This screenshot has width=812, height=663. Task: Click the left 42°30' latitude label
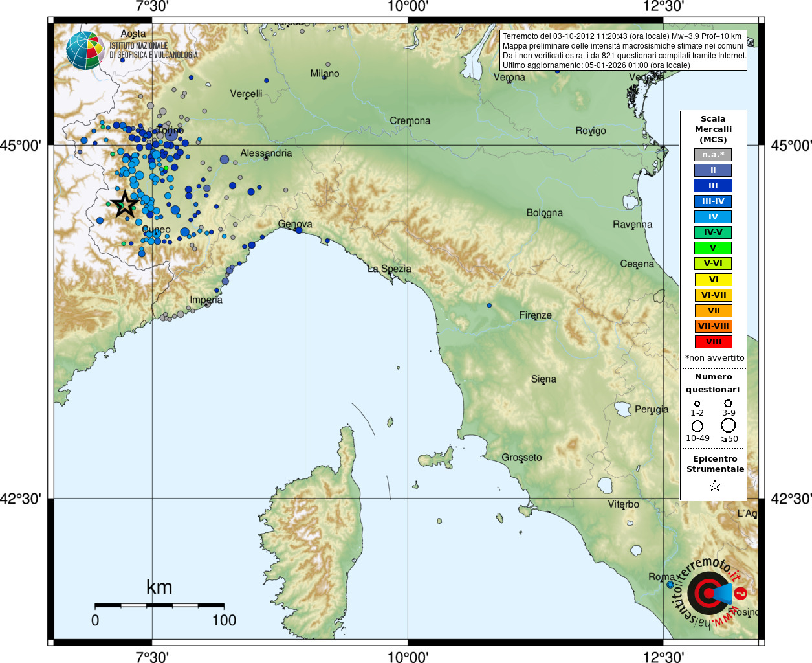pyautogui.click(x=21, y=499)
